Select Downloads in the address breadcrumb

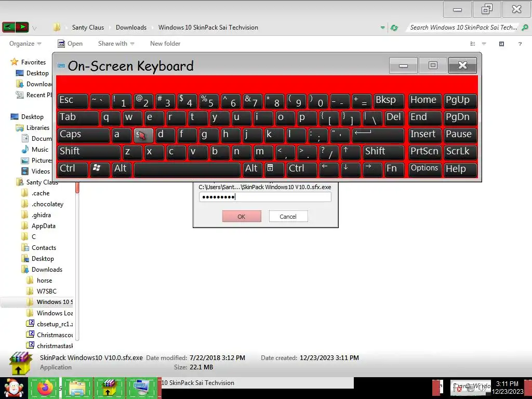point(131,28)
